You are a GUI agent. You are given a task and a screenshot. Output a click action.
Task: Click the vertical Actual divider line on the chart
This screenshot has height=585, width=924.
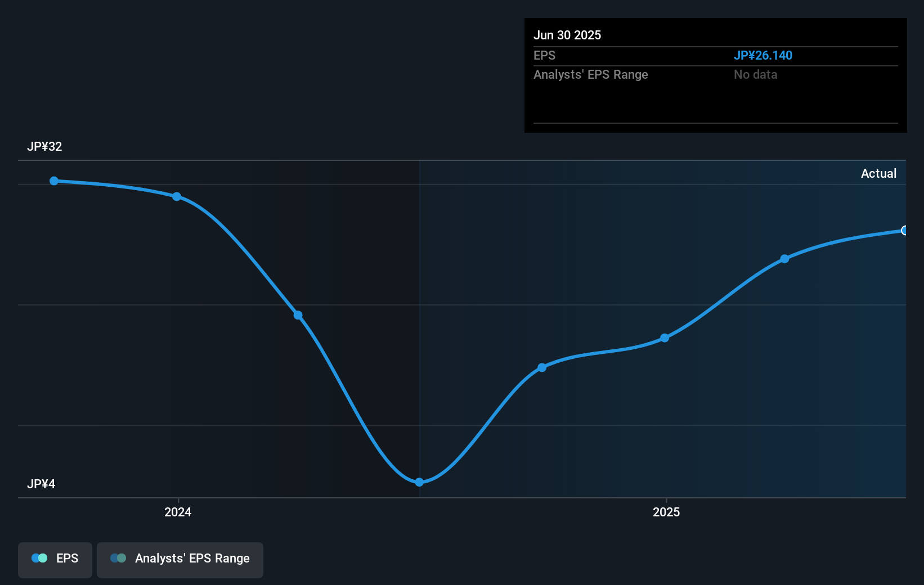click(x=420, y=326)
